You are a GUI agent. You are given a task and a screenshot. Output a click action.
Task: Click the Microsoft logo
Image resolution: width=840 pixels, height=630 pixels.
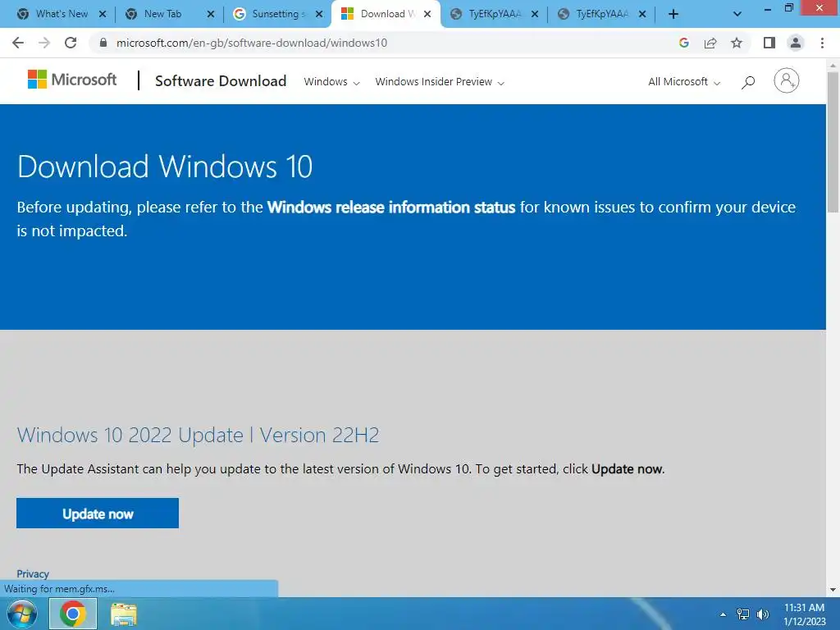(x=72, y=80)
